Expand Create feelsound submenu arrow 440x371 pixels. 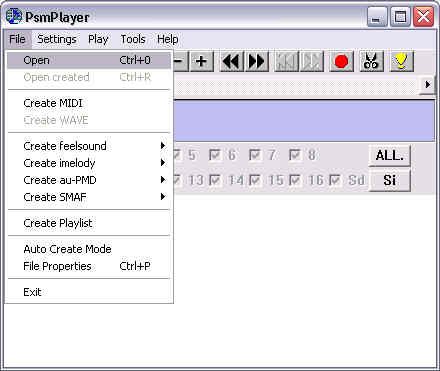click(x=163, y=146)
